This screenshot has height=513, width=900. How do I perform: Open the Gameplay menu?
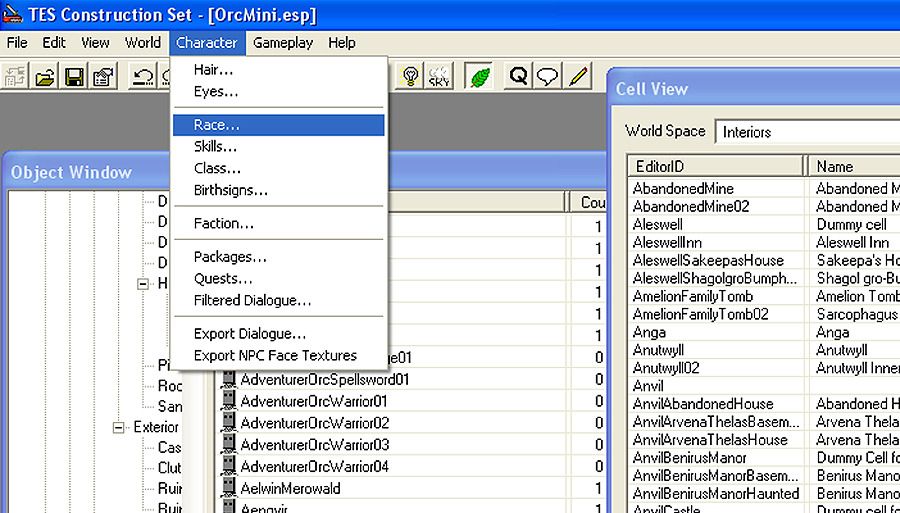coord(283,43)
